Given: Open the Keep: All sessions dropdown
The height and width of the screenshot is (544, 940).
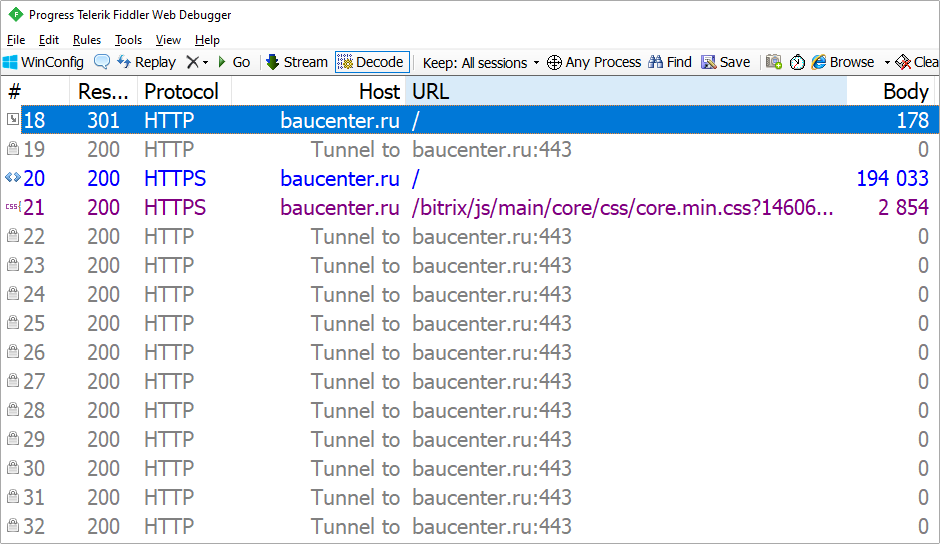Looking at the screenshot, I should click(481, 62).
